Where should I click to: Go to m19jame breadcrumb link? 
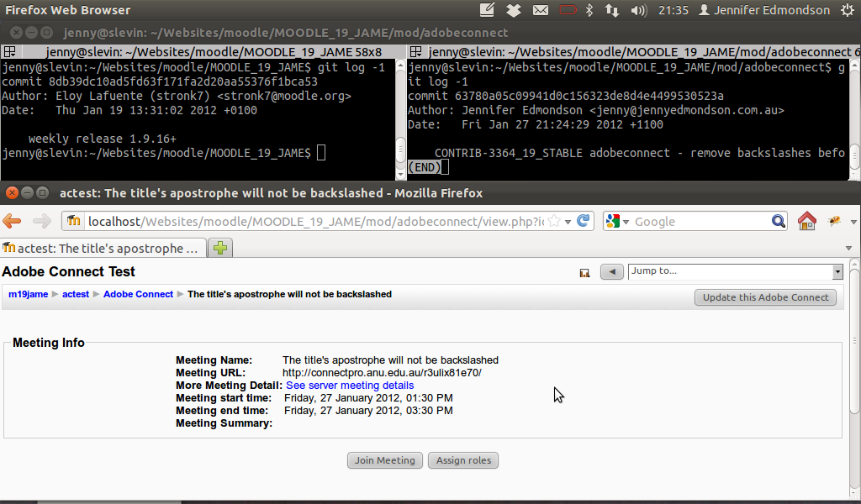[28, 294]
